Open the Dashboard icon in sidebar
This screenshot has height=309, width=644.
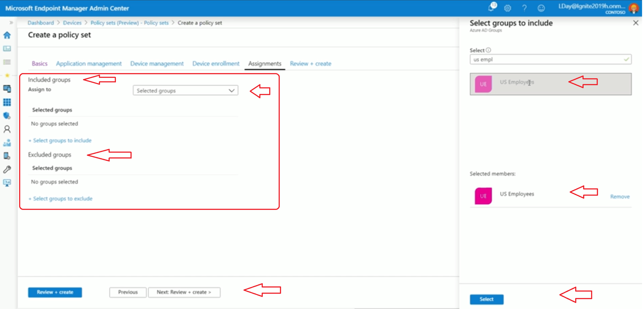click(7, 48)
